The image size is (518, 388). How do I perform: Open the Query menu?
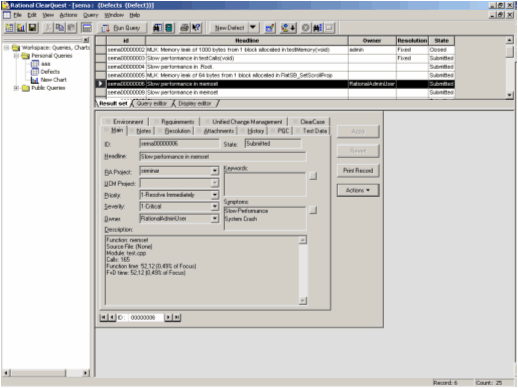(x=91, y=15)
